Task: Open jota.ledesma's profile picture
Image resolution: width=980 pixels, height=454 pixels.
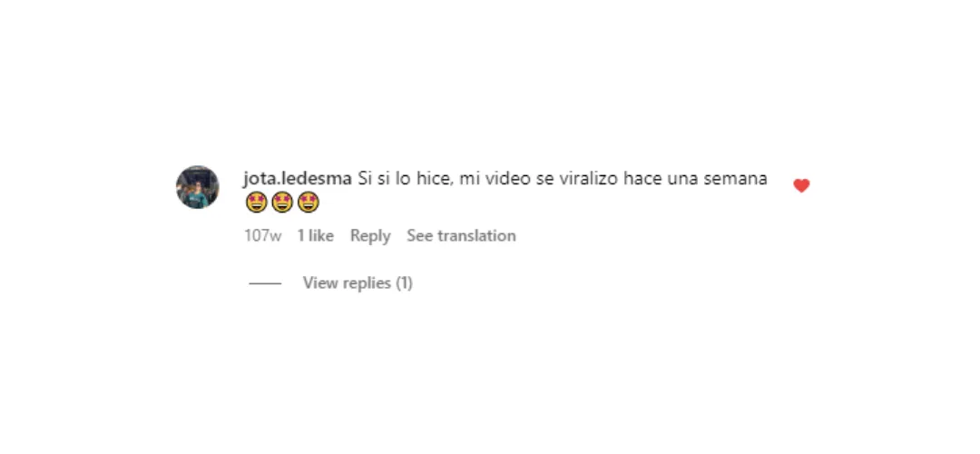Action: [x=198, y=187]
